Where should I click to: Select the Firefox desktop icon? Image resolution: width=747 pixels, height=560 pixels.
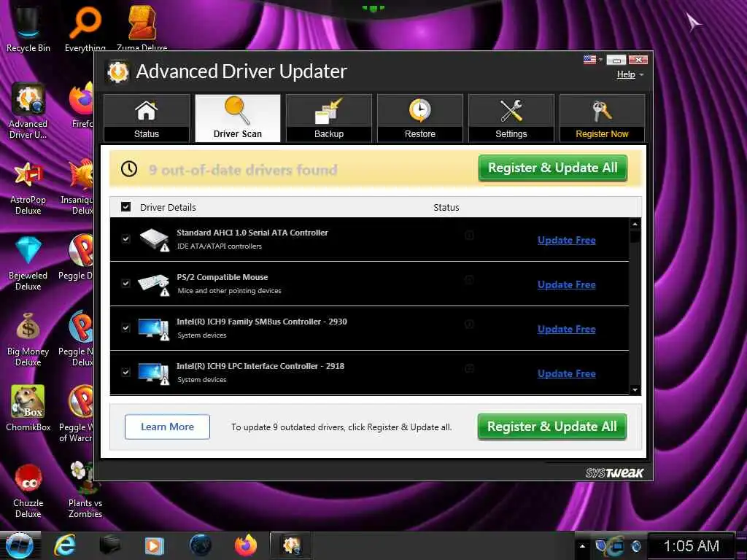click(x=82, y=106)
